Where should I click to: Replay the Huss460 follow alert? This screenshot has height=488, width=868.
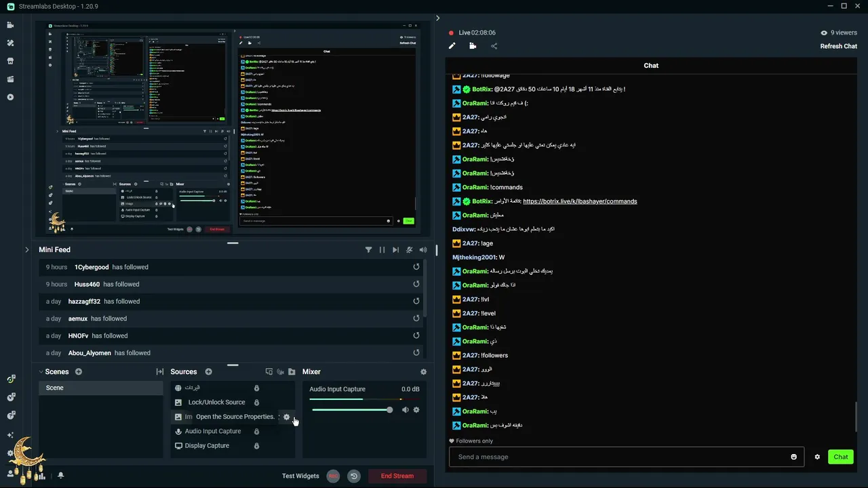416,284
